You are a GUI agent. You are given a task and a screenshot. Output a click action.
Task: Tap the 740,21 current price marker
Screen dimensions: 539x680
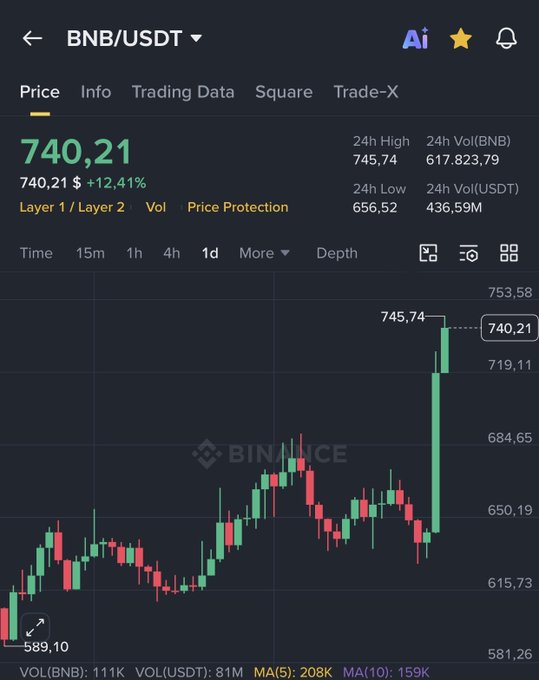pyautogui.click(x=510, y=328)
